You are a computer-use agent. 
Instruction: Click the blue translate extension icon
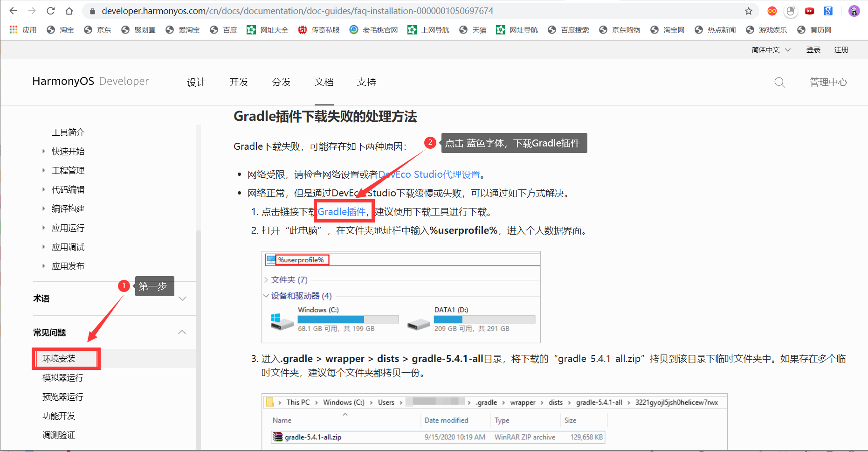[828, 11]
